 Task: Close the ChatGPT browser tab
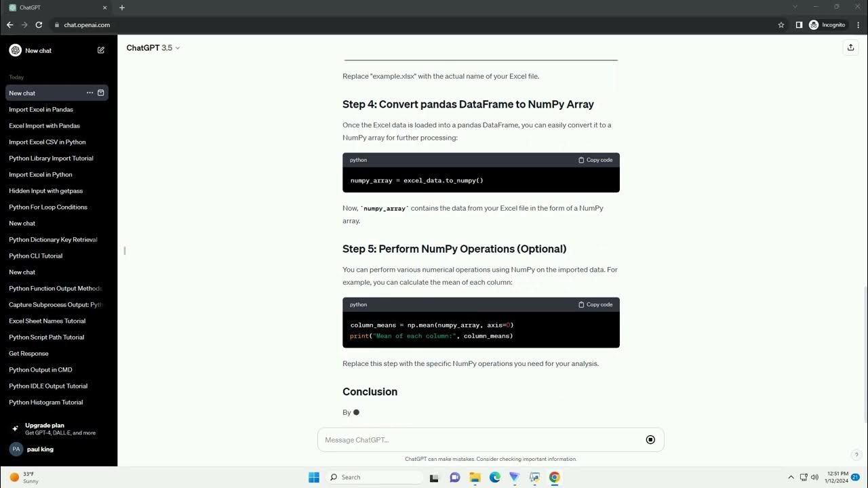tap(104, 7)
